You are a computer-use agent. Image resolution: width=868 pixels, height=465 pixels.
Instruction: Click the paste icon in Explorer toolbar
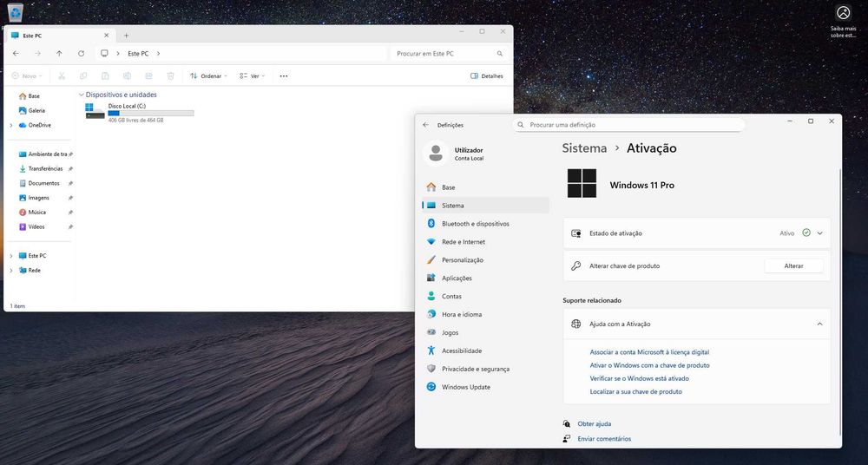point(105,75)
